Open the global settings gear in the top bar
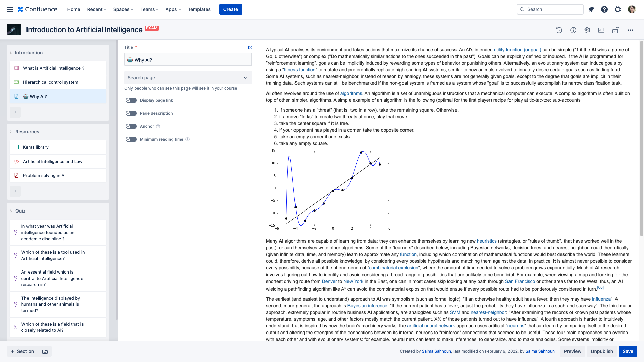644x362 pixels. 618,9
